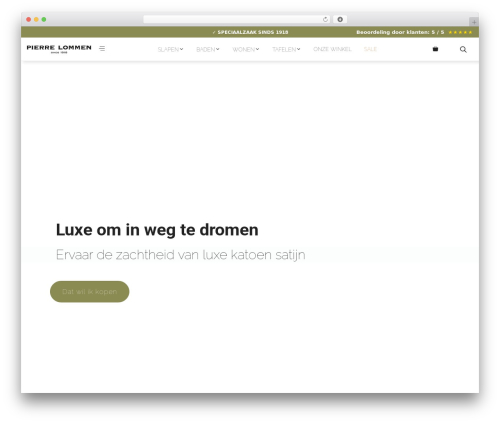The height and width of the screenshot is (423, 500).
Task: Click 'Ervaar de zachtheid van luxe katoen satijn' subtitle
Action: coord(180,255)
